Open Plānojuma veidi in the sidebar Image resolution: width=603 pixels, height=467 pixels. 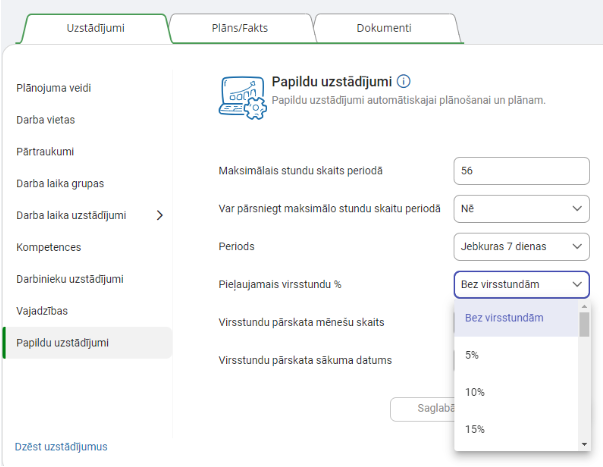click(54, 88)
